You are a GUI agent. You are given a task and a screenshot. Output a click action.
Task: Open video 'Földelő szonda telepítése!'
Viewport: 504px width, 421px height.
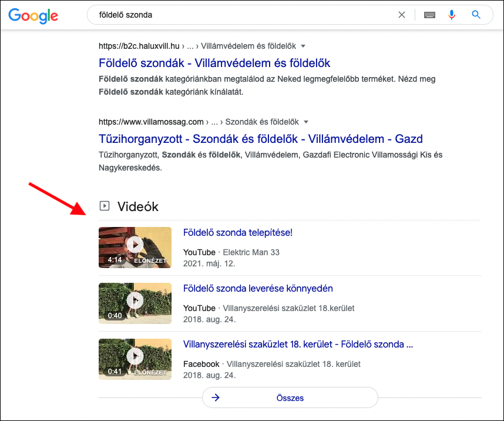tap(238, 232)
